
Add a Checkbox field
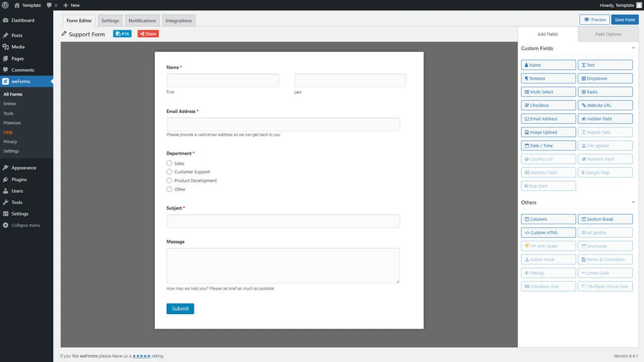[548, 106]
